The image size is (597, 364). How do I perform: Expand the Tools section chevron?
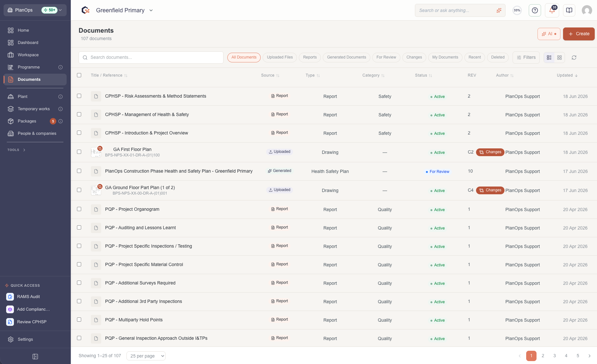point(24,150)
